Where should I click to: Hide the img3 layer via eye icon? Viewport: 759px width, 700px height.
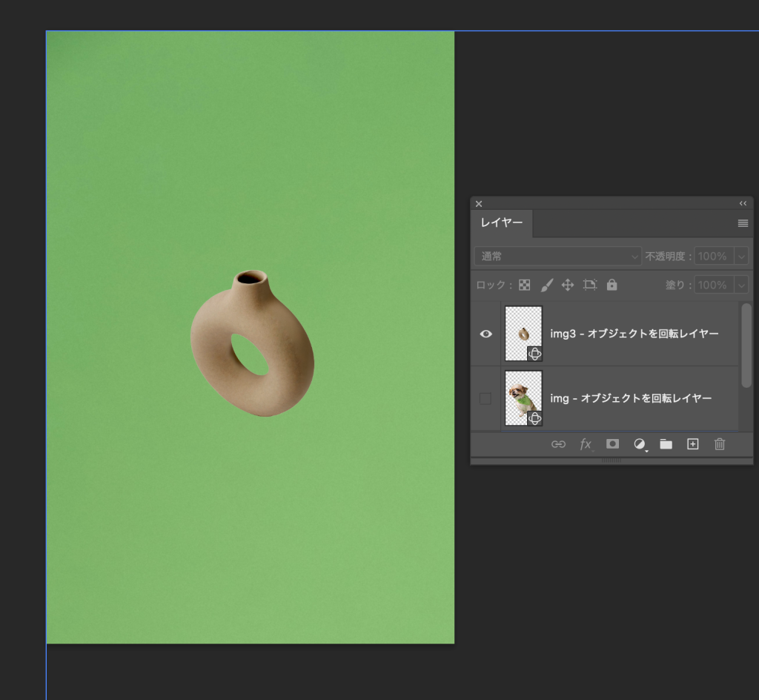coord(485,334)
